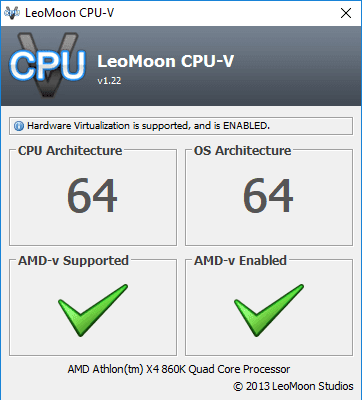Click the CPU Architecture group label
364x400 pixels.
(70, 151)
